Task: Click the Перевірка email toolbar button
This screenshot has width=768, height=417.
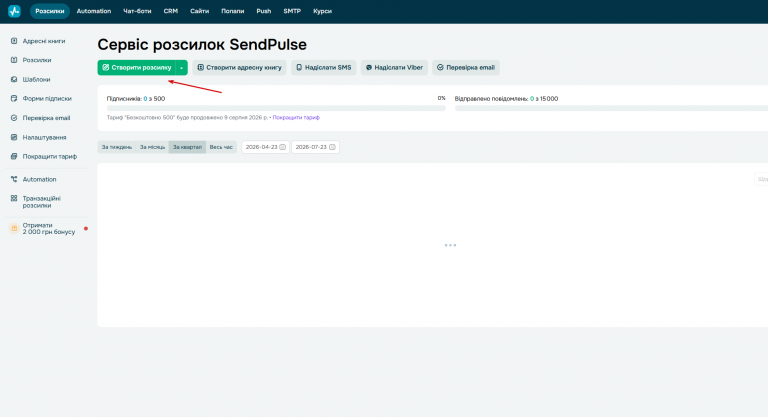Action: (466, 68)
